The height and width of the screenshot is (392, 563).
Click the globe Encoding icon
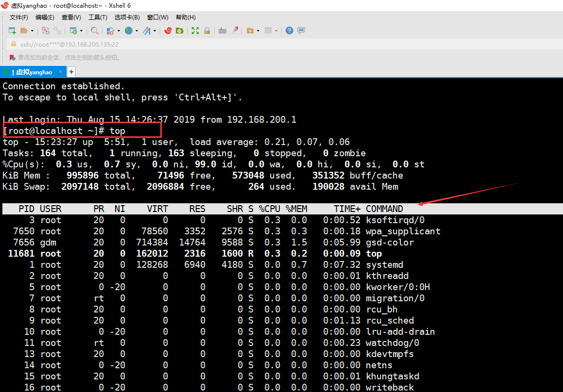[129, 31]
